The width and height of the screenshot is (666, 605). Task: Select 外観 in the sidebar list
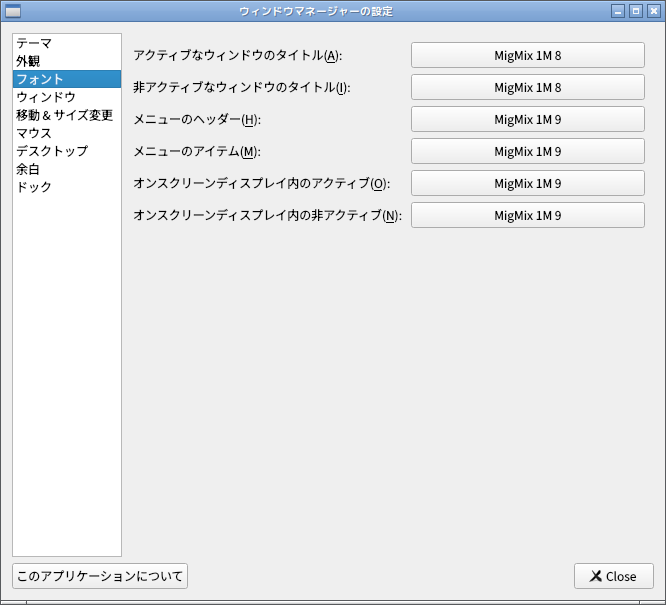[x=67, y=61]
